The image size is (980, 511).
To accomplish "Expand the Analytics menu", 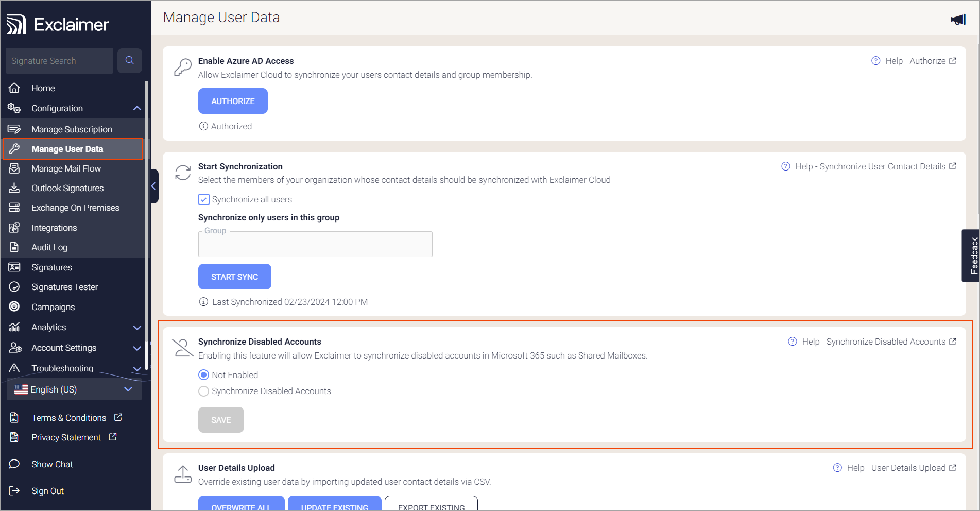I will point(136,327).
